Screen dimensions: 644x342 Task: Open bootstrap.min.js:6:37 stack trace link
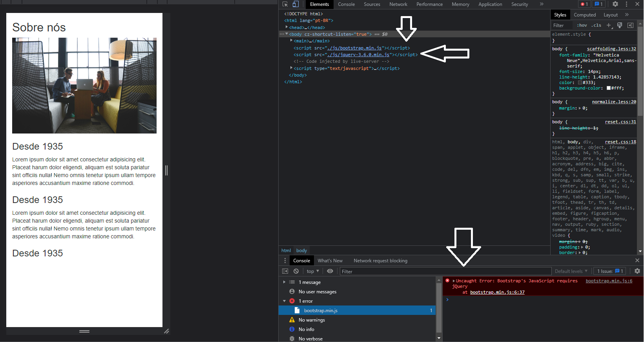(497, 293)
